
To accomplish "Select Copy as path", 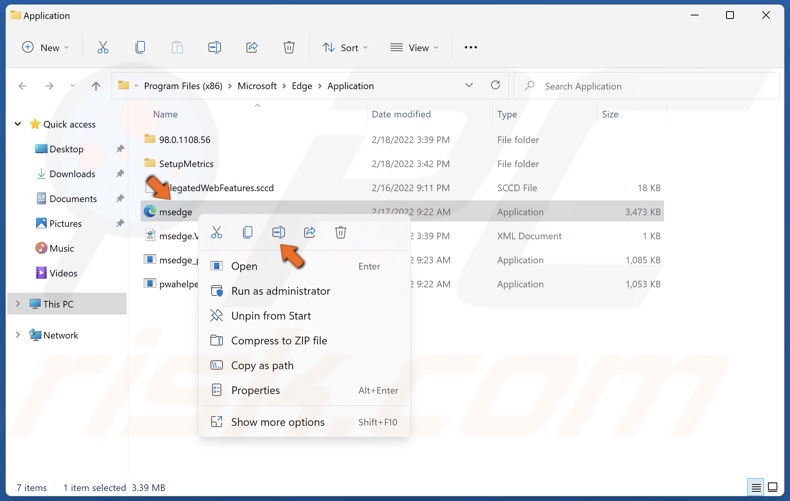I will pyautogui.click(x=304, y=365).
